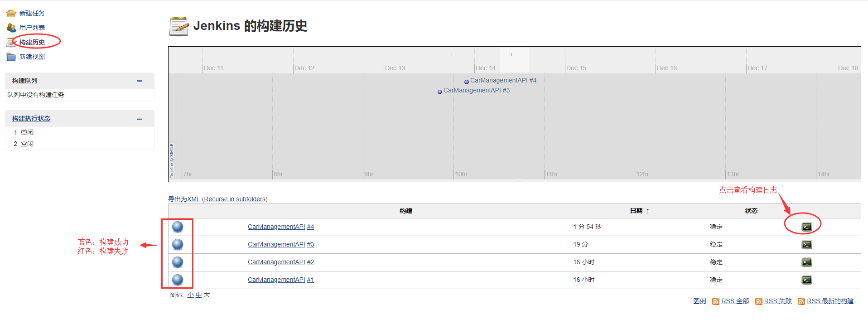The width and height of the screenshot is (868, 329).
Task: Open 新建视图 menu item
Action: click(32, 57)
